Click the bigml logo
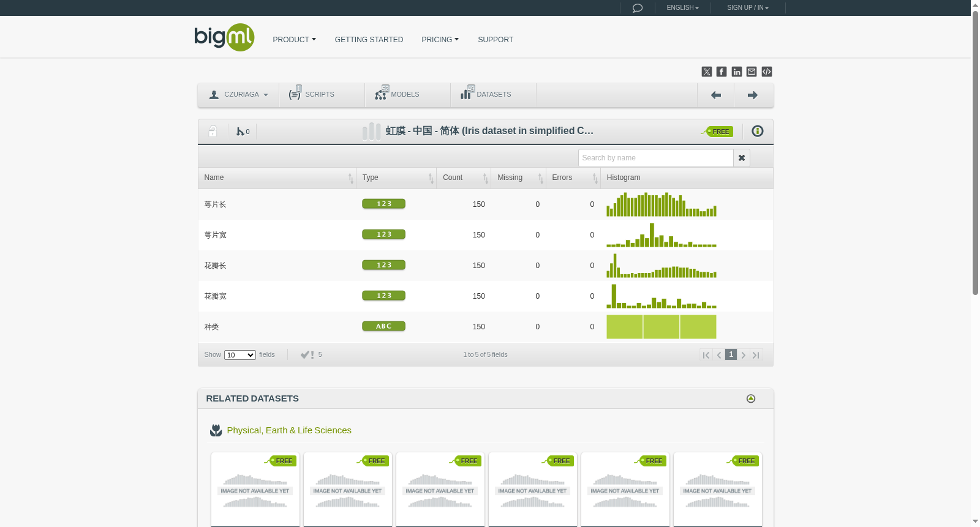 pyautogui.click(x=224, y=37)
